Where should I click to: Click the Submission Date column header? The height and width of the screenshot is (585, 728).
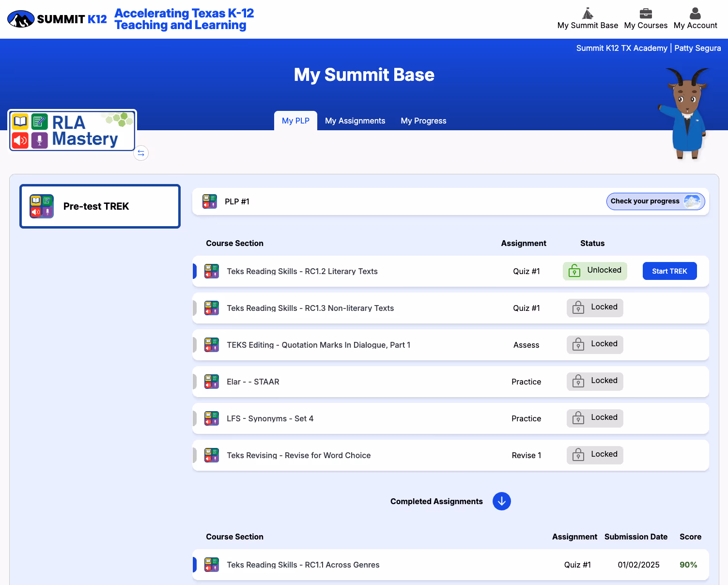[636, 537]
